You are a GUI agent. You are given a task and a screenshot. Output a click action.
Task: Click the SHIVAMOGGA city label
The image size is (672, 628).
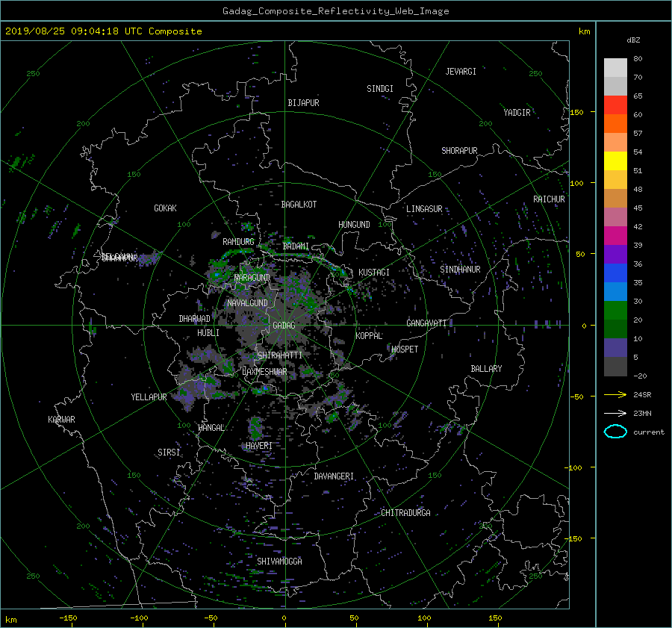click(x=279, y=562)
